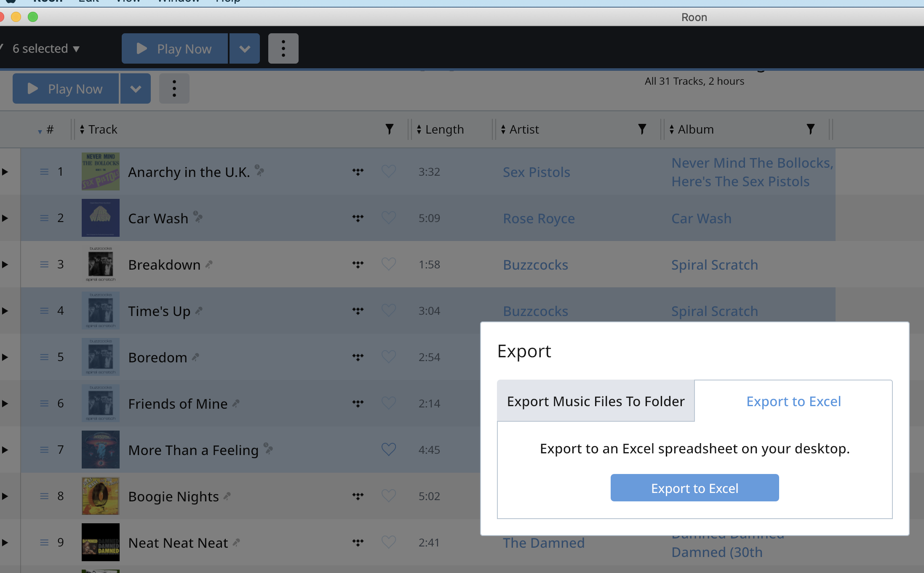The image size is (924, 573).
Task: Click TIDAL icon on Boredom row
Action: point(358,357)
